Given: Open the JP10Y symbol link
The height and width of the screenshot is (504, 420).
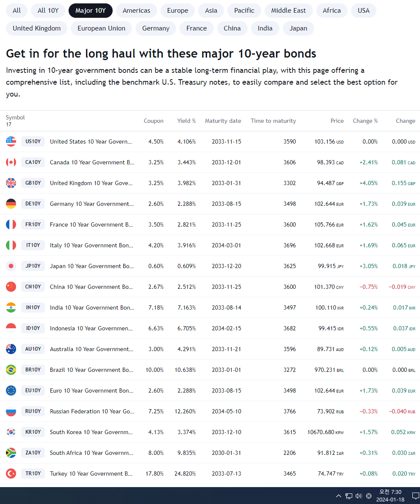Looking at the screenshot, I should 33,266.
